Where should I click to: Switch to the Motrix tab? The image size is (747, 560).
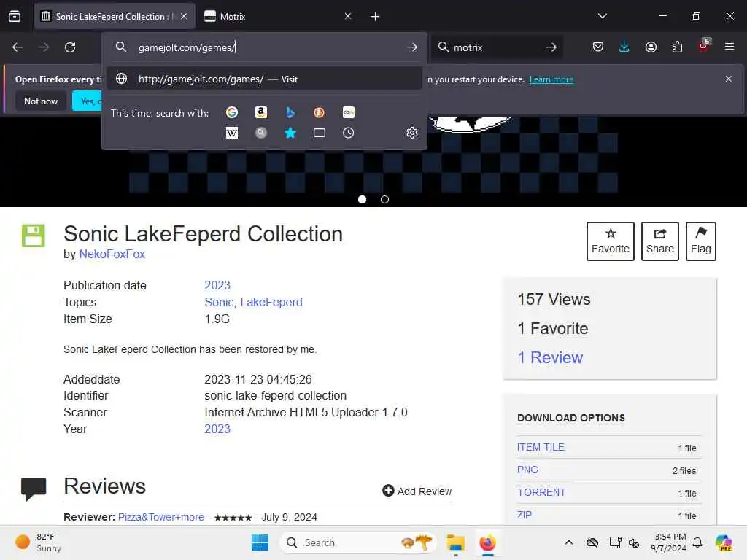pyautogui.click(x=279, y=17)
